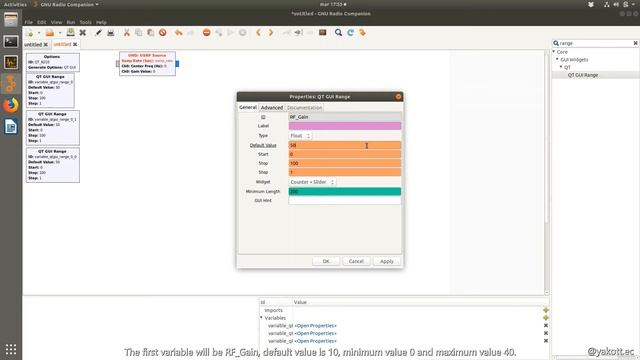The height and width of the screenshot is (360, 640).
Task: Cut selected block with scissors icon
Action: point(127,33)
